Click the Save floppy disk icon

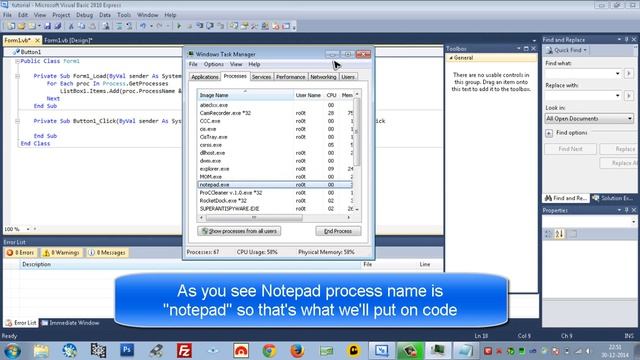coord(47,26)
